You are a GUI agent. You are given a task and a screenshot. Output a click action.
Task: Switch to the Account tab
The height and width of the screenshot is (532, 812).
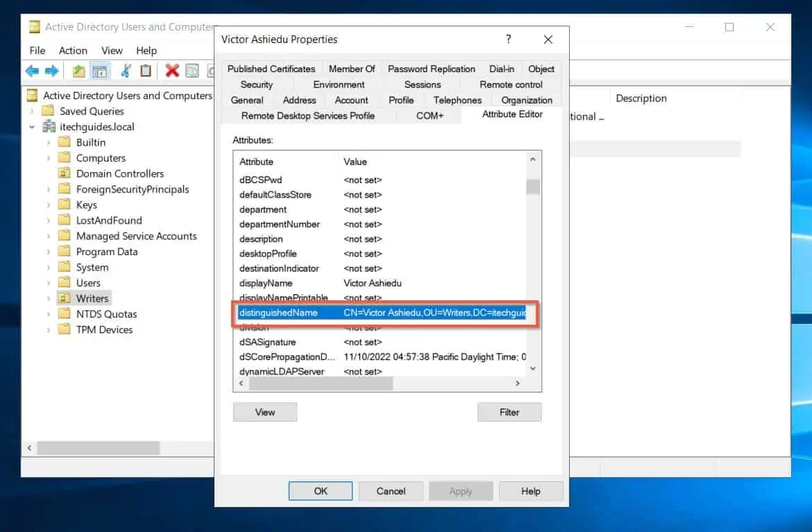coord(351,100)
